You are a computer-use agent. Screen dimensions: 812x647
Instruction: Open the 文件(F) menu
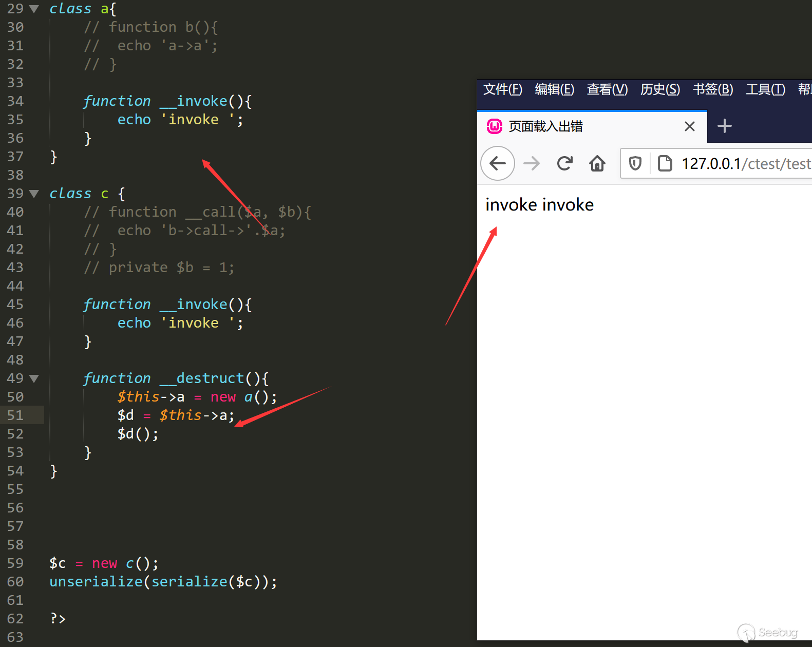click(502, 89)
